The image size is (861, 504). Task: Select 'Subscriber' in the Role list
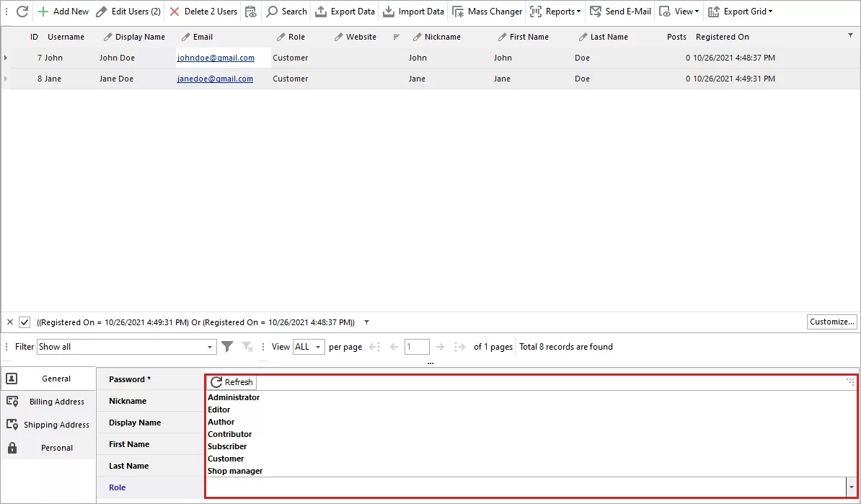(227, 446)
